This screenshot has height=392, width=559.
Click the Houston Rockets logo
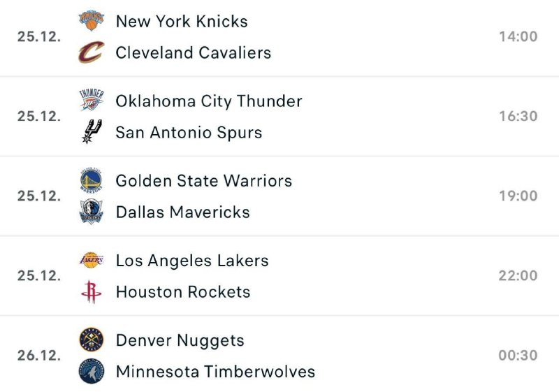91,291
